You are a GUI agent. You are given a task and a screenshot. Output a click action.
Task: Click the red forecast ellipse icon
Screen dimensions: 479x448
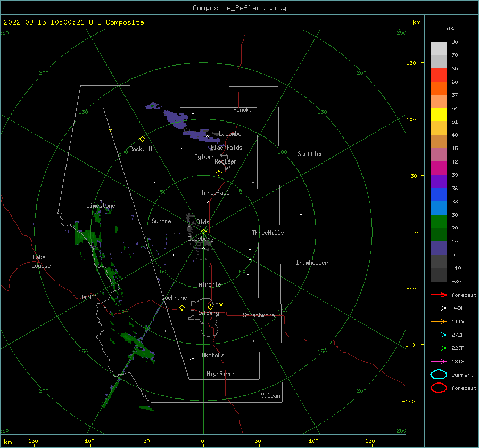pyautogui.click(x=439, y=388)
